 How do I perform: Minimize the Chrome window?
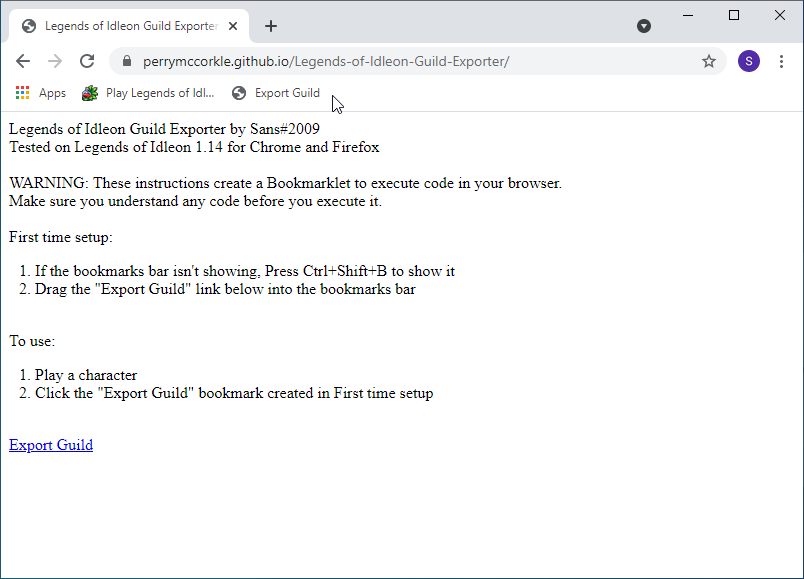coord(688,15)
